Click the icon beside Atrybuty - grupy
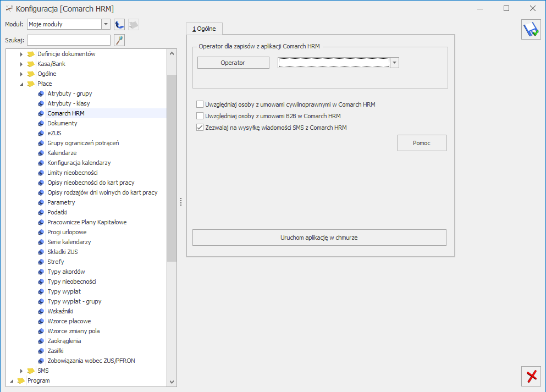This screenshot has height=392, width=546. tap(41, 93)
